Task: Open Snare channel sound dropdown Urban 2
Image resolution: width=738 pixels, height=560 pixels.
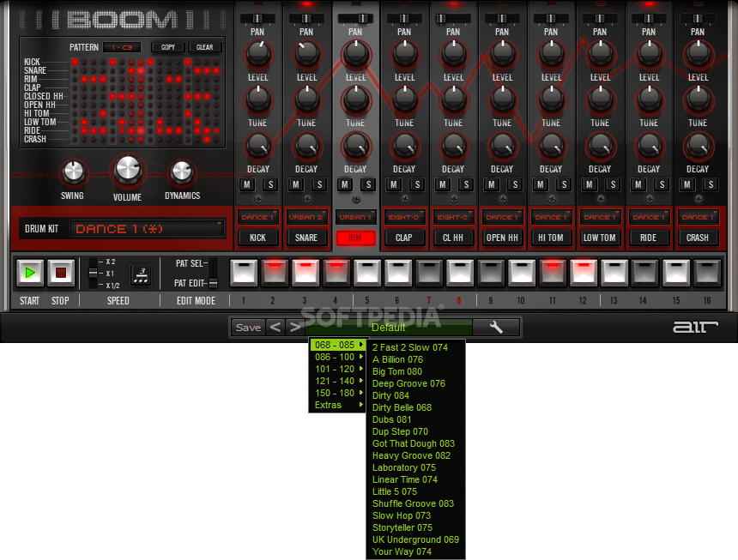Action: click(307, 217)
